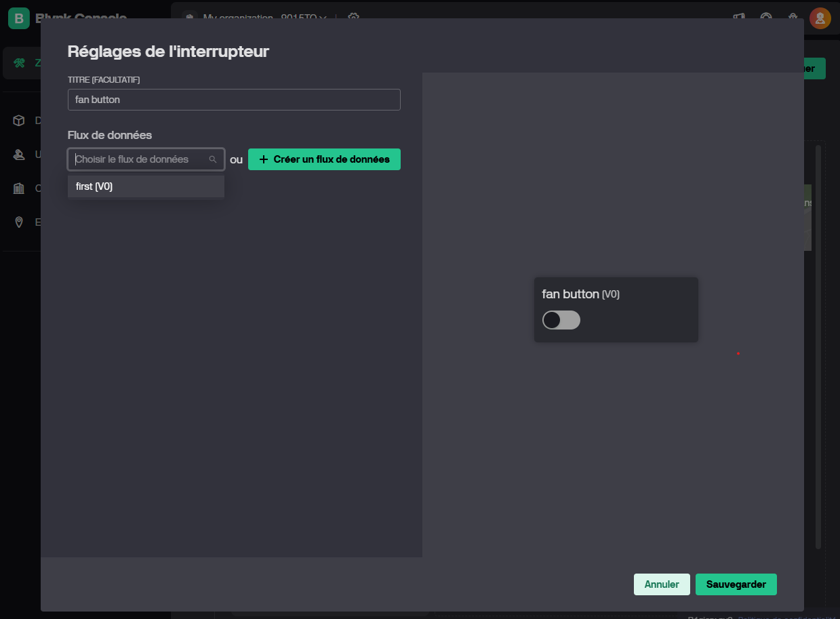Click the Blynk green B logo
Screen dimensions: 840x619
click(x=19, y=18)
